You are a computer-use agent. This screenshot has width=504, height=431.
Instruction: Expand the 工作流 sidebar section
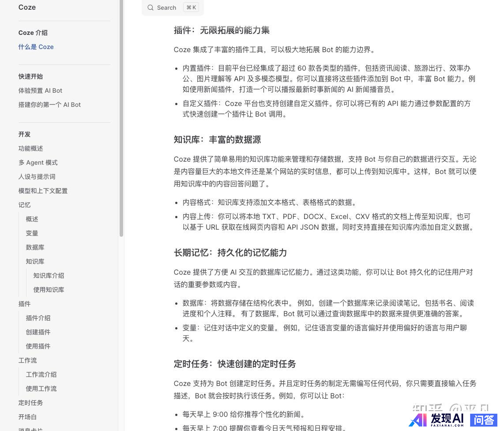pyautogui.click(x=28, y=360)
